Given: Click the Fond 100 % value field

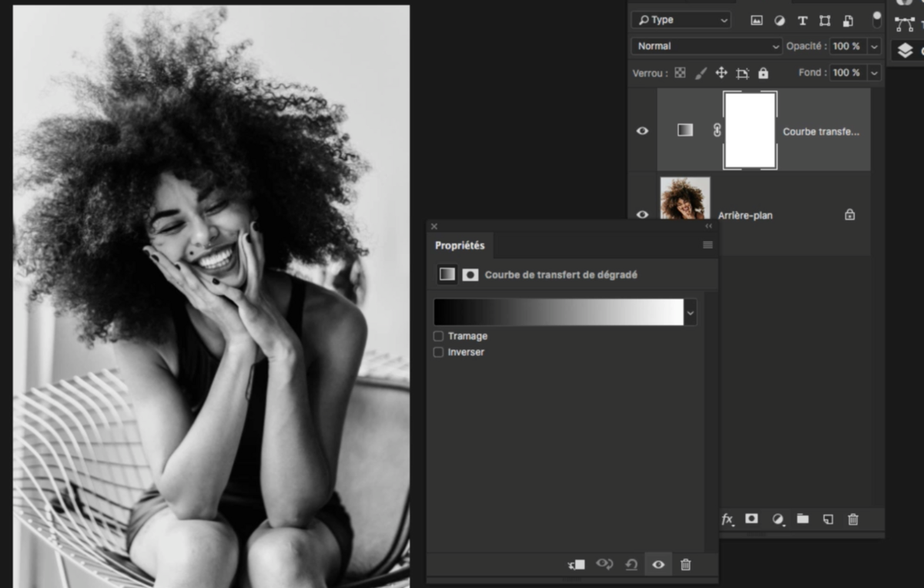Looking at the screenshot, I should pos(848,72).
